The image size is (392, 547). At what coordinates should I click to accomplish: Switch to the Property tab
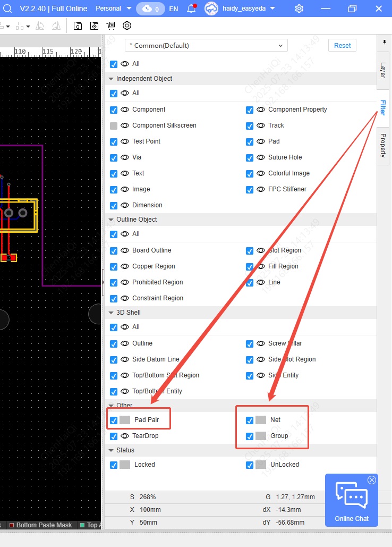click(x=382, y=146)
